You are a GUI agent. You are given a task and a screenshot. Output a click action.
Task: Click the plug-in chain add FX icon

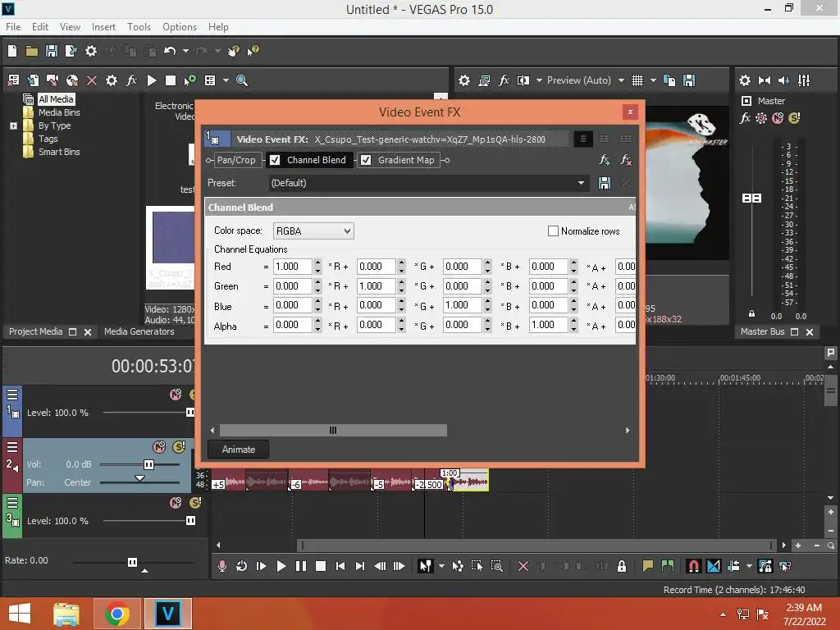(x=605, y=160)
